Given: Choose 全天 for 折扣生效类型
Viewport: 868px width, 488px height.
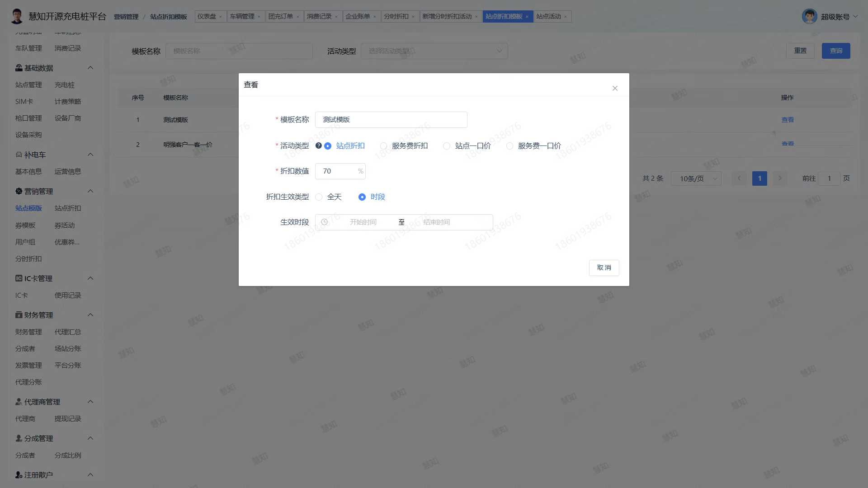Looking at the screenshot, I should pos(319,197).
